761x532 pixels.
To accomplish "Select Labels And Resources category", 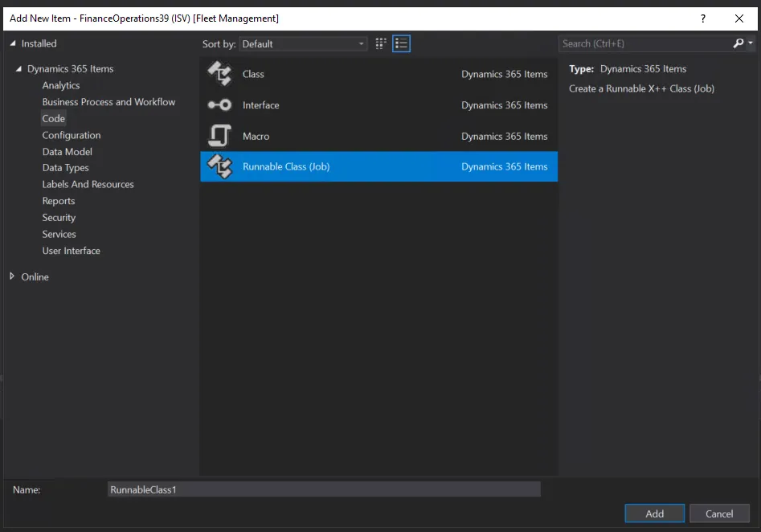I will [x=88, y=185].
